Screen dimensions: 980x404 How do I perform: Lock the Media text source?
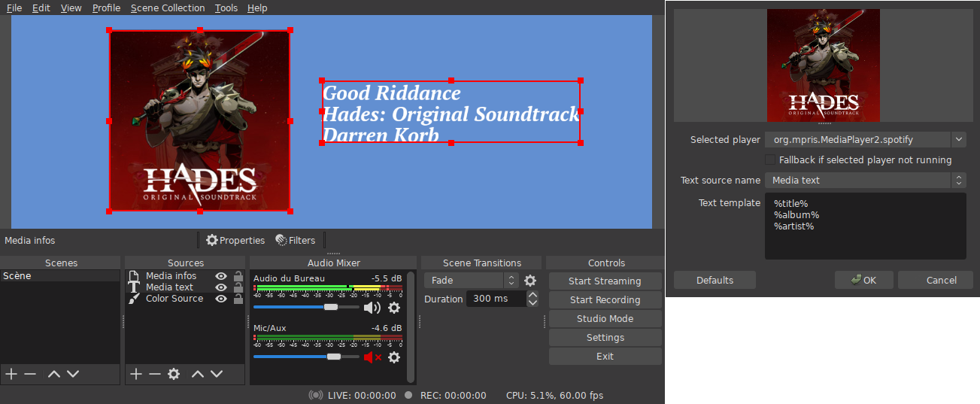(238, 287)
